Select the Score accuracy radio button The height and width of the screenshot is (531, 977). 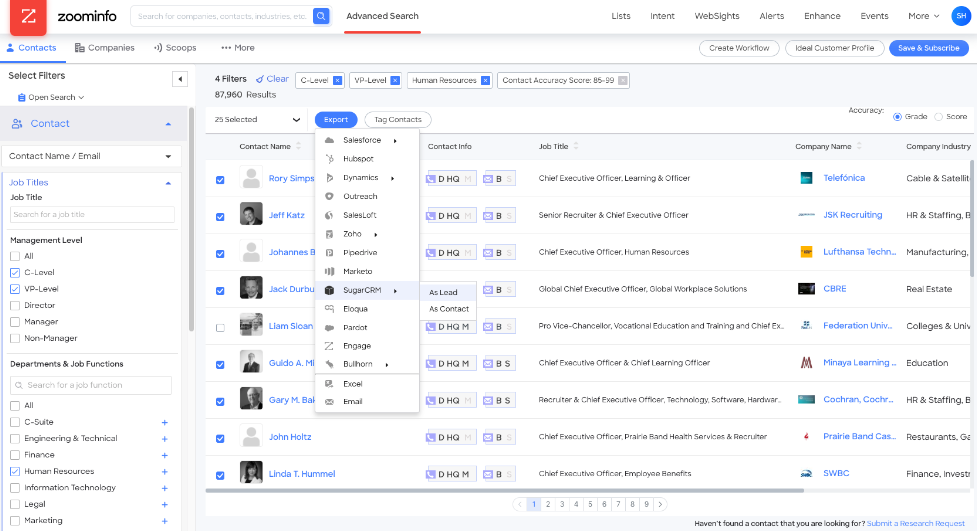point(938,117)
